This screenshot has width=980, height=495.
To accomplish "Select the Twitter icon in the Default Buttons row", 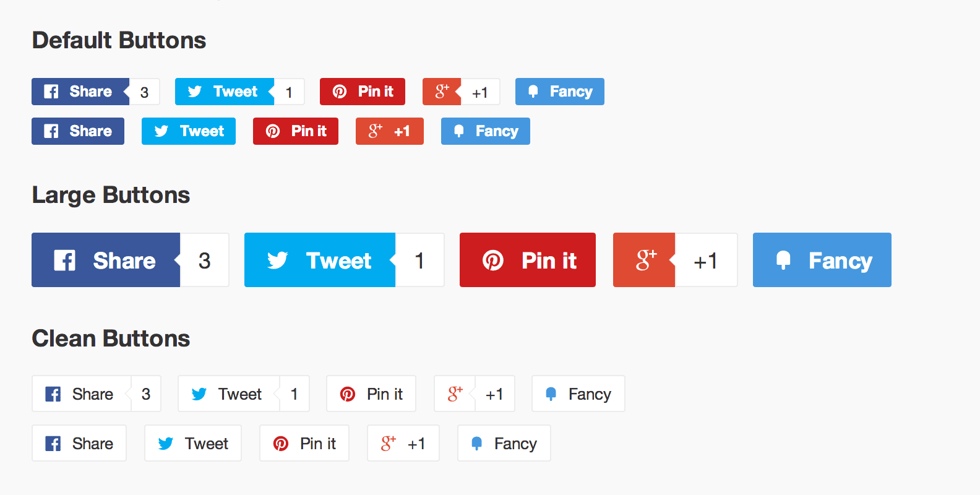I will click(x=194, y=91).
